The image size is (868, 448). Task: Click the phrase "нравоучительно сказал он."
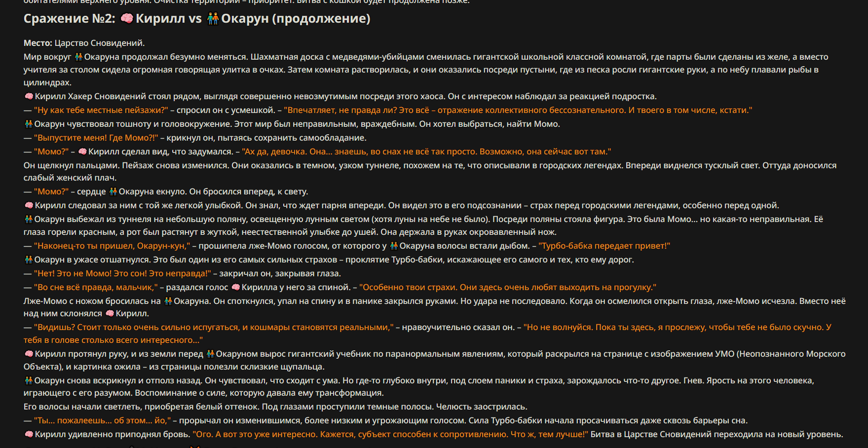[458, 328]
